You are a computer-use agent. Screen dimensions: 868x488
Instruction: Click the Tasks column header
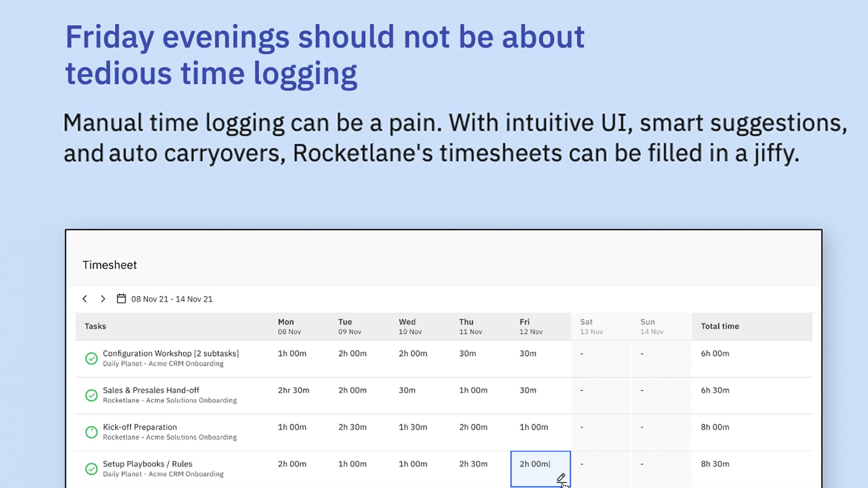coord(95,326)
